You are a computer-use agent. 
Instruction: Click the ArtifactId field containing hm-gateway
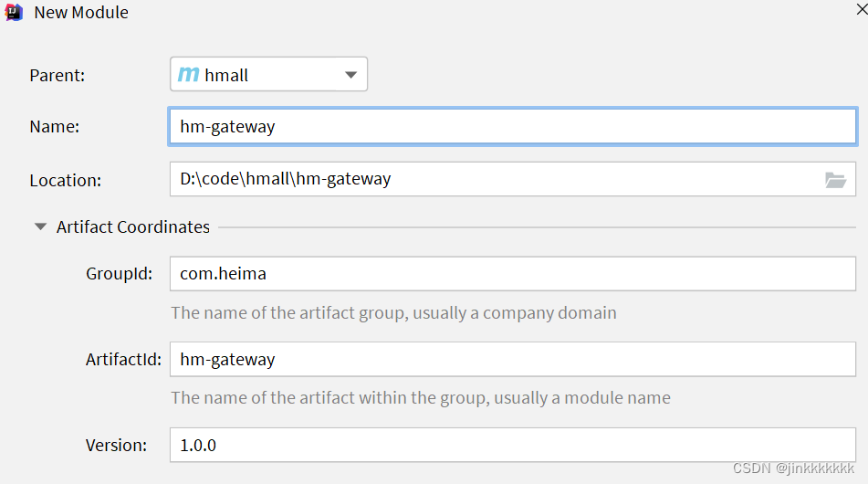click(513, 360)
